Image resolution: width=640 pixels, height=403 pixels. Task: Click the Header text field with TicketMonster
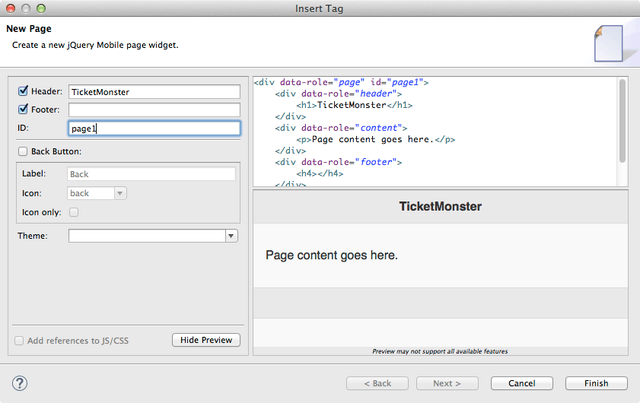(154, 92)
